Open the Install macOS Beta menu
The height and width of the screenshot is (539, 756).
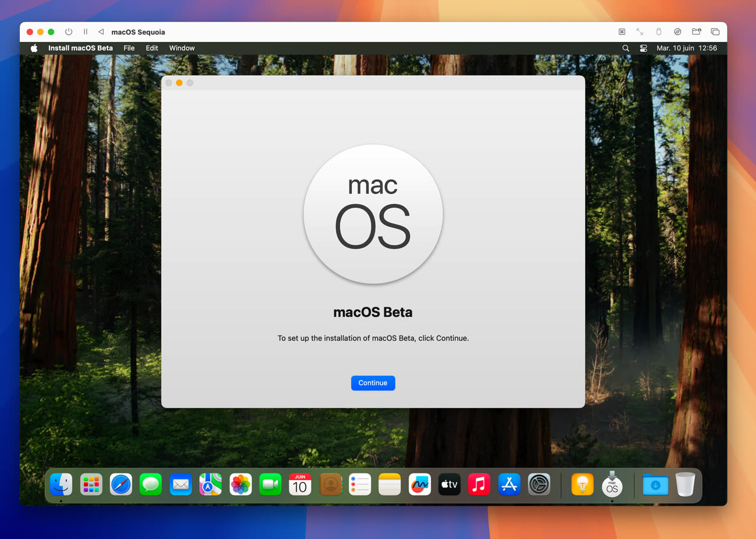pos(80,48)
